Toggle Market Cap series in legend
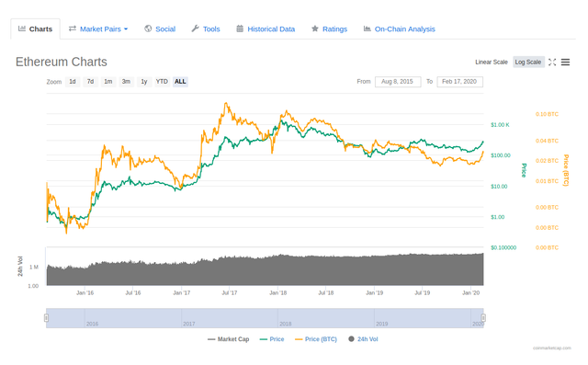This screenshot has width=588, height=365. pos(228,339)
